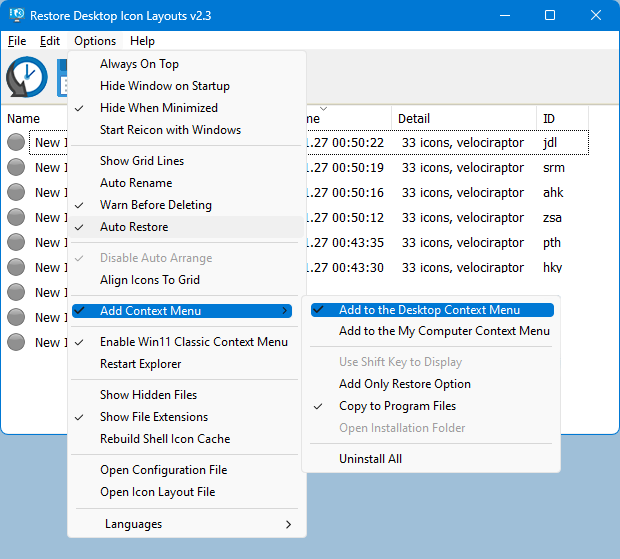Click the gray circle icon in srm row
This screenshot has height=559, width=620.
(16, 167)
